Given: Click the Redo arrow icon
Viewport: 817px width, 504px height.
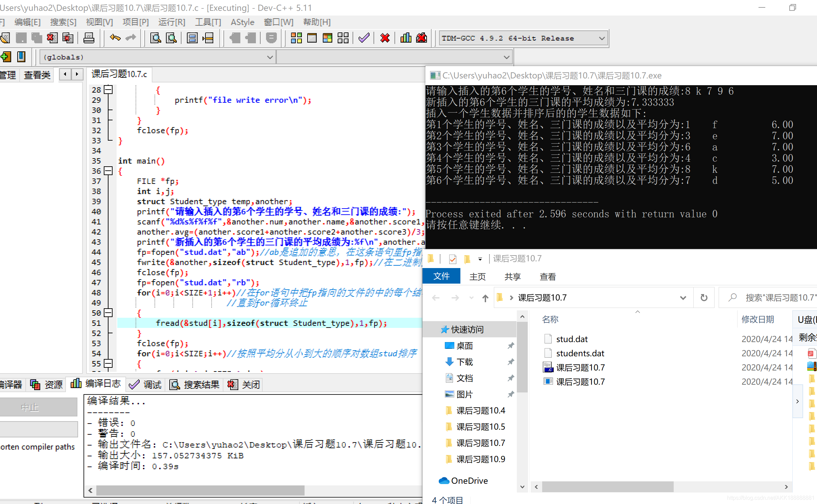Looking at the screenshot, I should pos(130,38).
